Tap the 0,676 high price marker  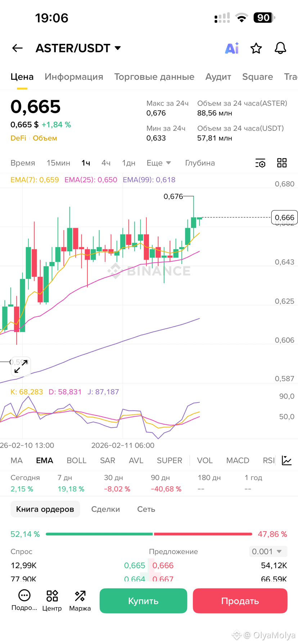tap(173, 196)
